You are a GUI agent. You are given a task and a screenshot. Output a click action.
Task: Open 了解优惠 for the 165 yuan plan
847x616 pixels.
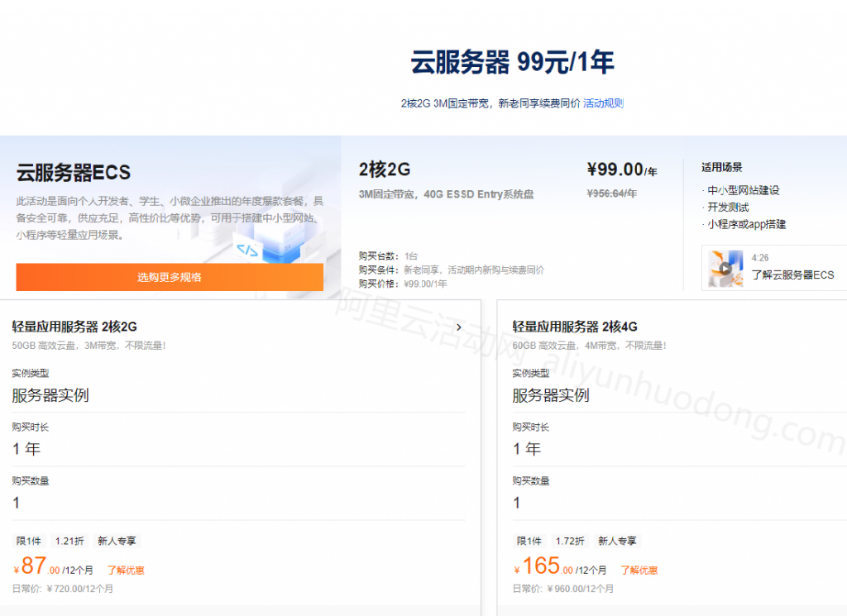point(639,571)
